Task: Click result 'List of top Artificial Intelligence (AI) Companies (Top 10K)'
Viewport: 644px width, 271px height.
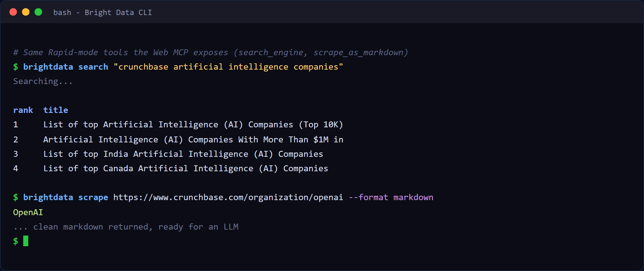Action: [x=193, y=125]
